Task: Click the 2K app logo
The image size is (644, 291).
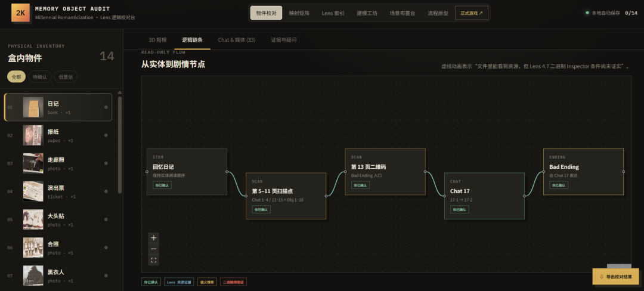Action: click(20, 13)
